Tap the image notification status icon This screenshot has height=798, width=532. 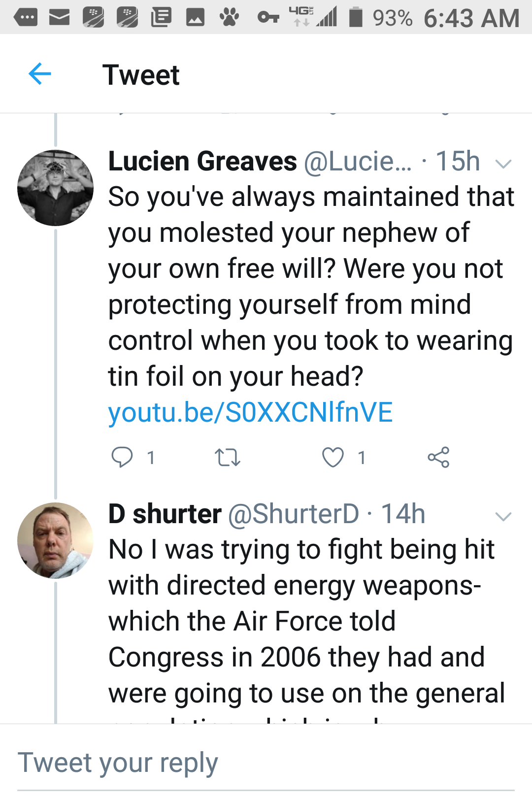[195, 18]
